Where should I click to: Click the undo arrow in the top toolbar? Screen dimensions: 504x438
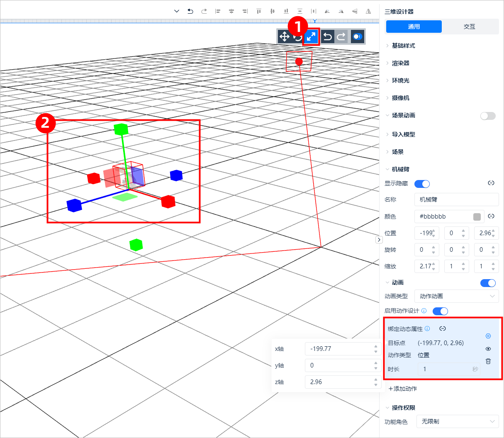(x=190, y=11)
